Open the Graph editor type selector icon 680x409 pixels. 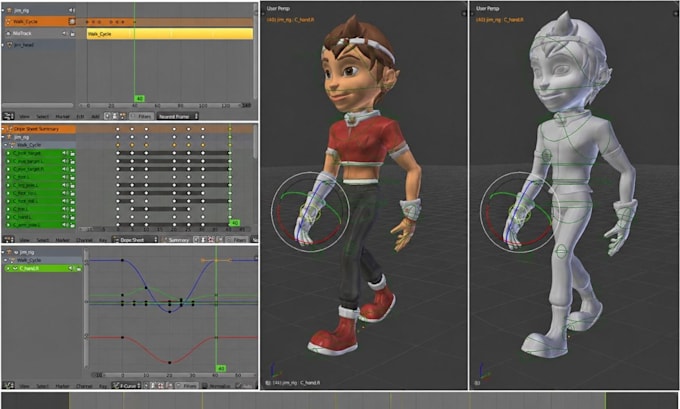(8, 385)
